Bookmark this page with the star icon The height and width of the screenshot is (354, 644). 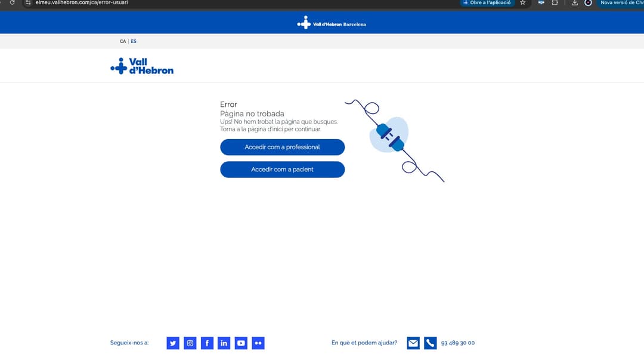523,3
